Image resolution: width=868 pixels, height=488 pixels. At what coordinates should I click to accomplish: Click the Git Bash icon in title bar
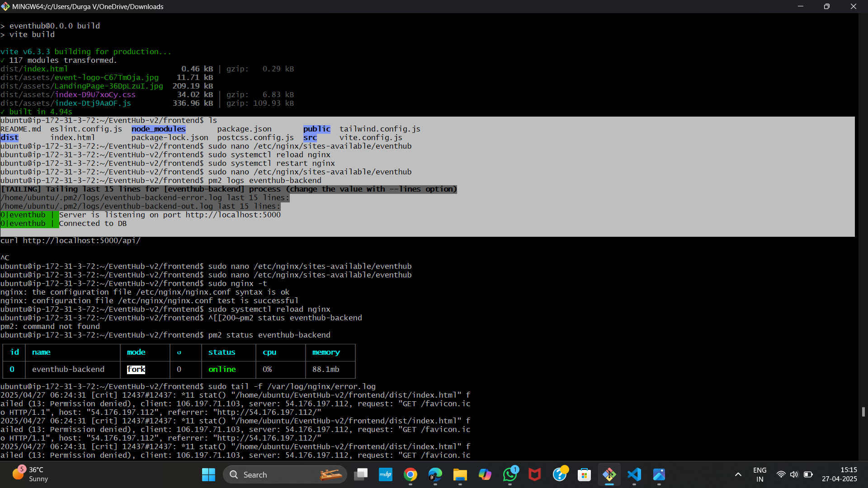click(x=5, y=6)
